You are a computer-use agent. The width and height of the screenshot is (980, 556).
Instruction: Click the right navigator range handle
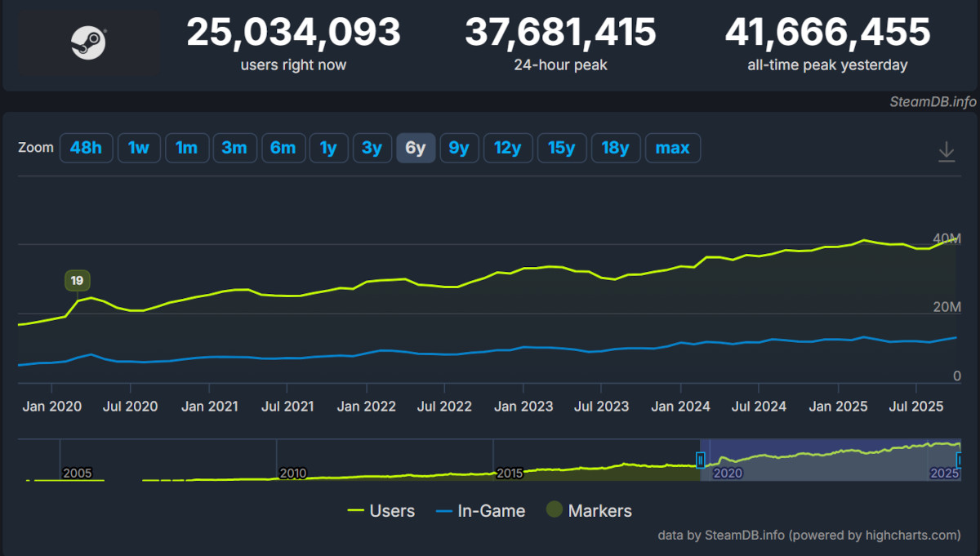960,460
